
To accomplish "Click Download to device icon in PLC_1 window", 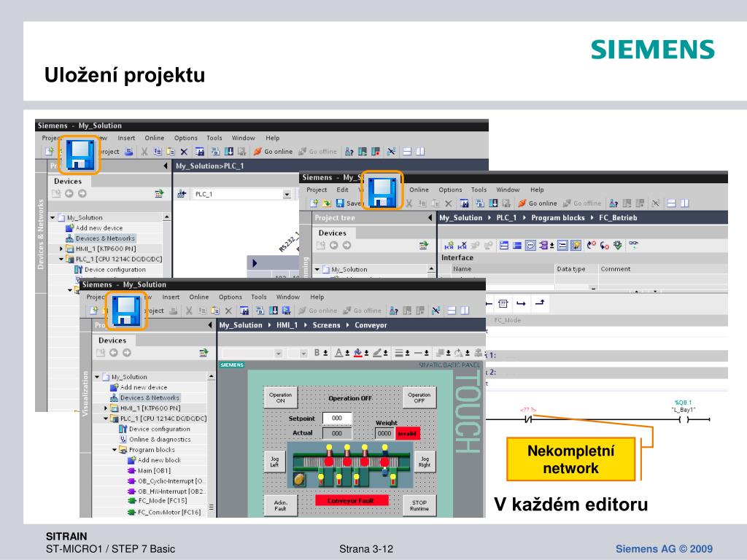I will point(228,152).
